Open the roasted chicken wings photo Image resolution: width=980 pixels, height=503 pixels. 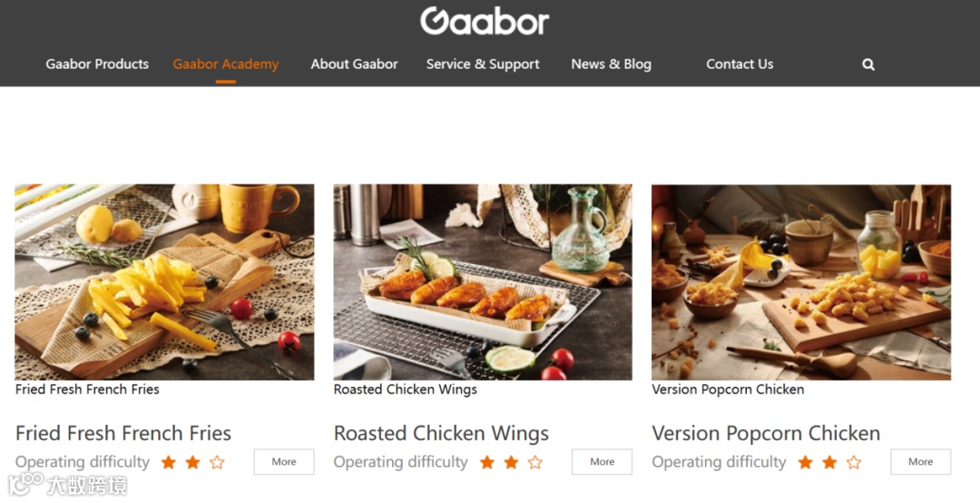483,282
